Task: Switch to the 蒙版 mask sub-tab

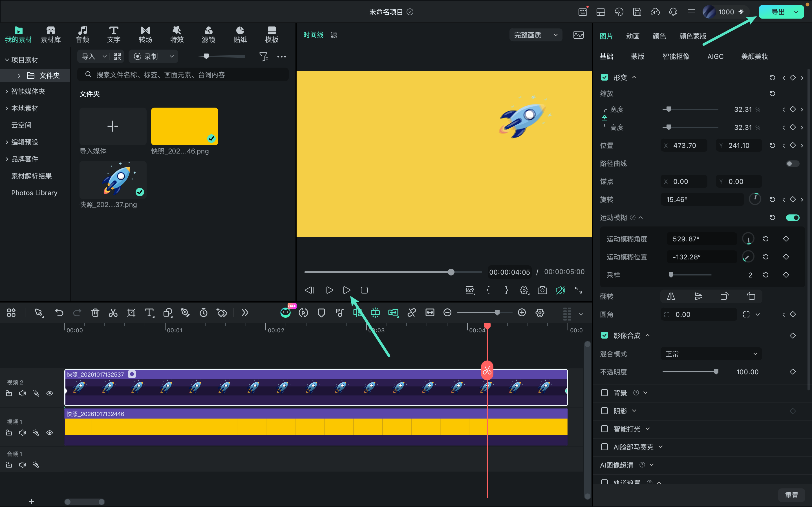Action: (x=637, y=56)
